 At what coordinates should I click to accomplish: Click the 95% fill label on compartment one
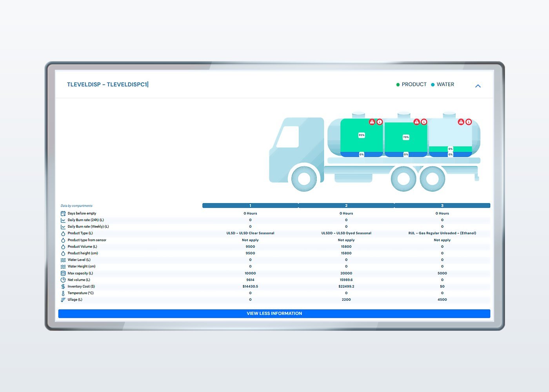point(362,135)
